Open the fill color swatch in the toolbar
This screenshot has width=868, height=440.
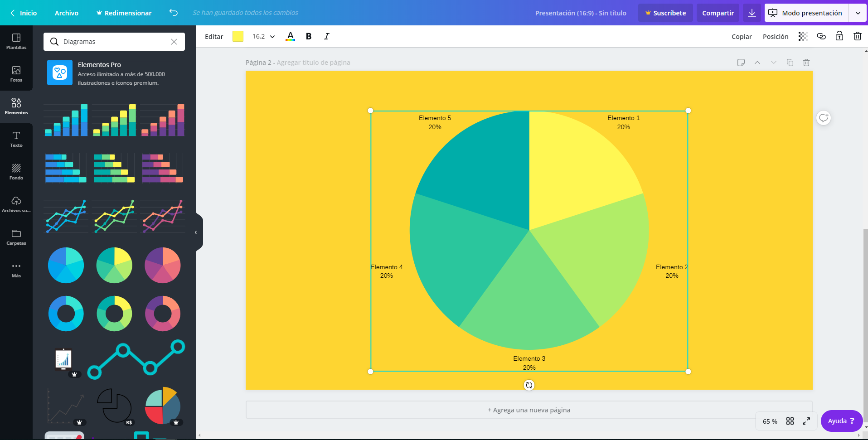238,36
